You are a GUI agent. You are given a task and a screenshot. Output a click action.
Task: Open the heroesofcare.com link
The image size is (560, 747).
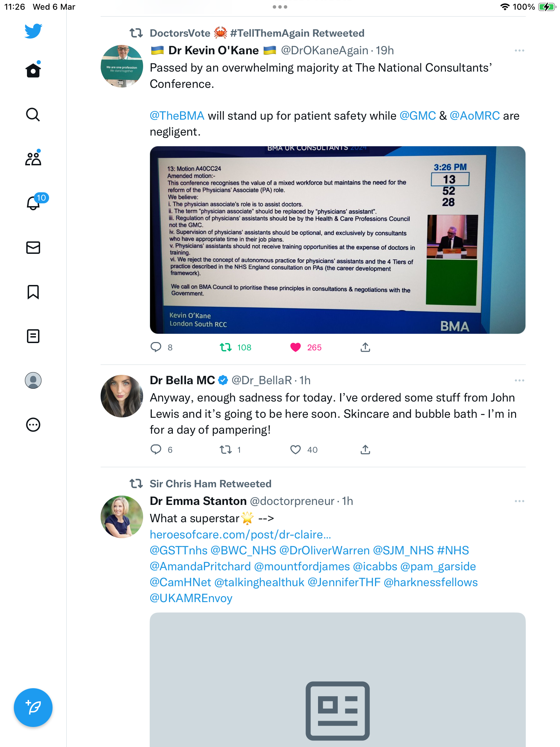tap(240, 535)
